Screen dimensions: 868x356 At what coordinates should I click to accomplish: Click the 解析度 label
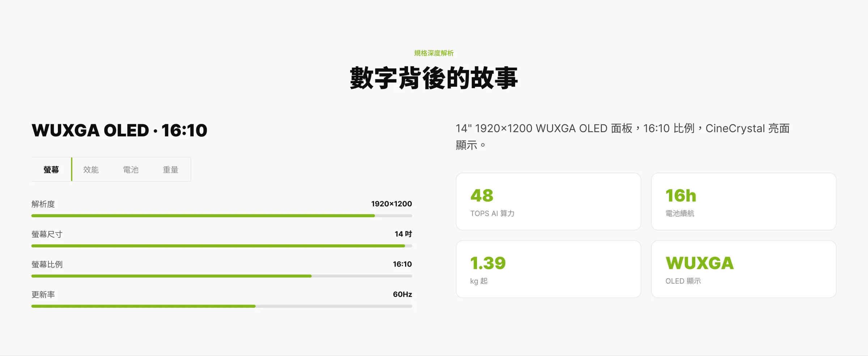pos(43,204)
